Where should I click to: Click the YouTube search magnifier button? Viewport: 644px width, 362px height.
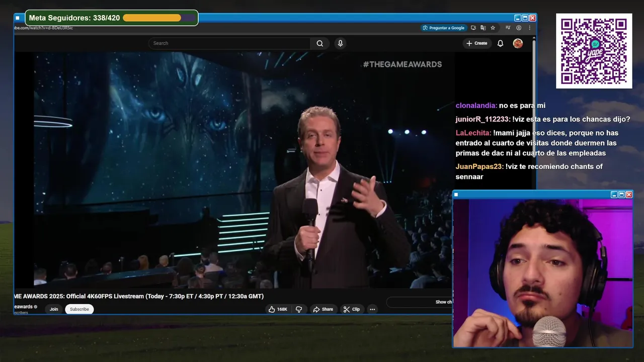[x=319, y=43]
